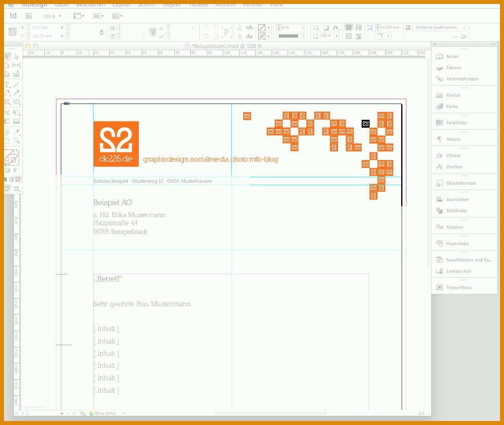Select the Scissors tool
Viewport: 504px width, 425px height.
7,113
